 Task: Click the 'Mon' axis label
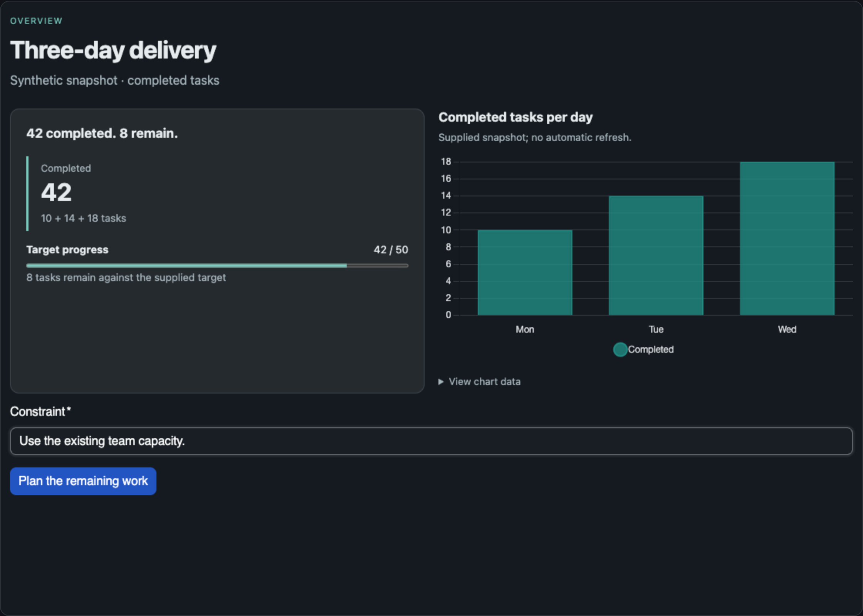[525, 330]
